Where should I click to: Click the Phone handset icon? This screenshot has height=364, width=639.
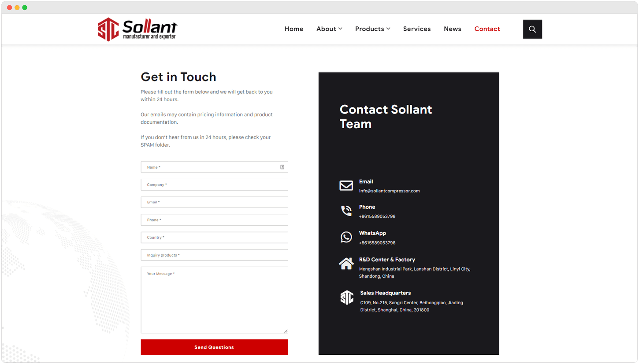tap(346, 211)
